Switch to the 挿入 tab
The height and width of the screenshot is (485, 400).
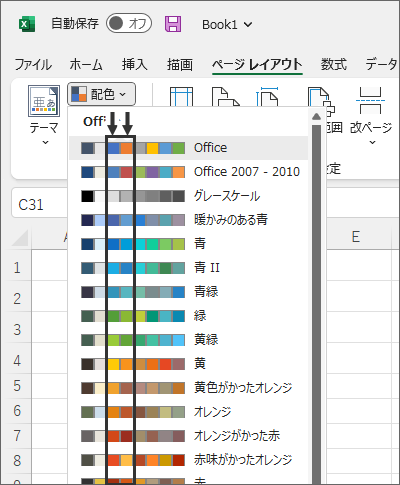click(134, 64)
